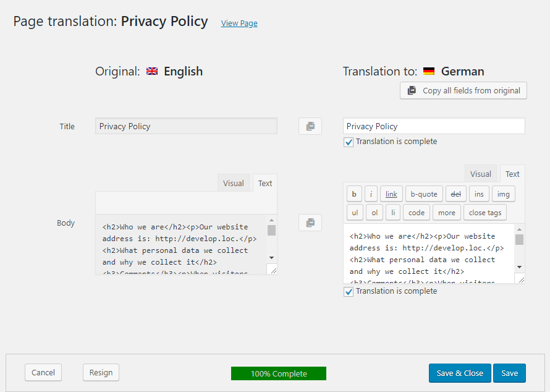Click the 100% Complete progress bar

279,373
